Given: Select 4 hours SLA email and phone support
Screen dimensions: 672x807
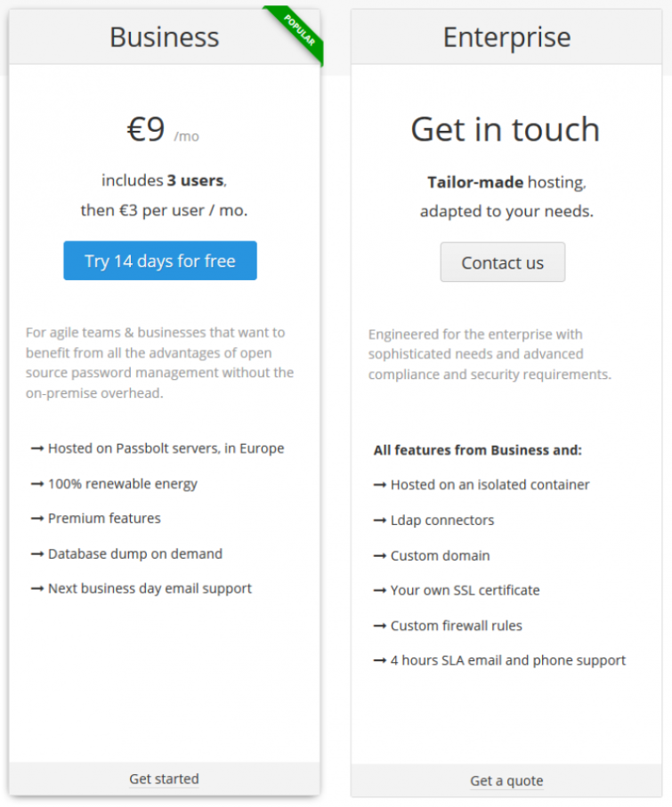Looking at the screenshot, I should click(x=508, y=660).
